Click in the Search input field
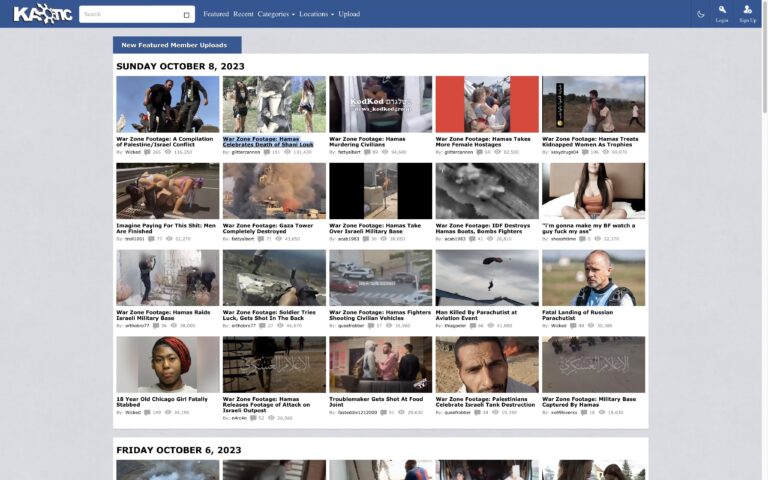 point(130,15)
